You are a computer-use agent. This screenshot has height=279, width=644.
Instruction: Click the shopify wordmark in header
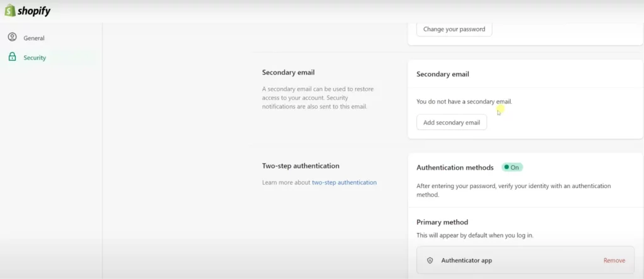pos(34,11)
